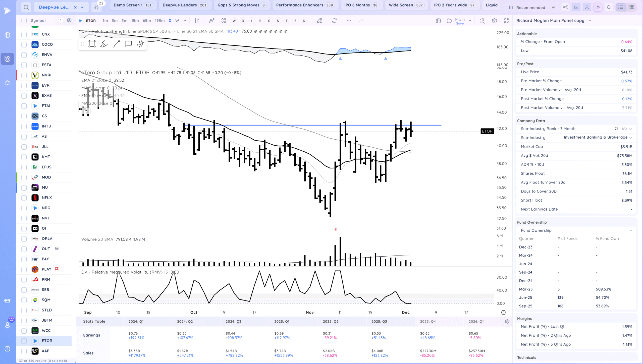643x364 pixels.
Task: Toggle fullscreen chart mode
Action: point(506,21)
